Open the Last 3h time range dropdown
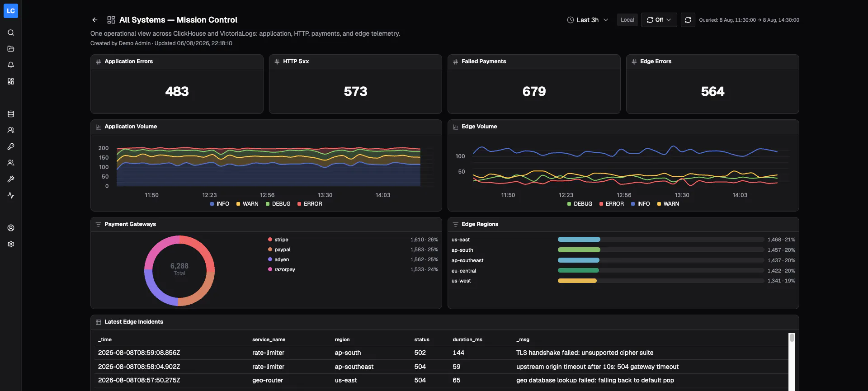868x391 pixels. (x=588, y=20)
